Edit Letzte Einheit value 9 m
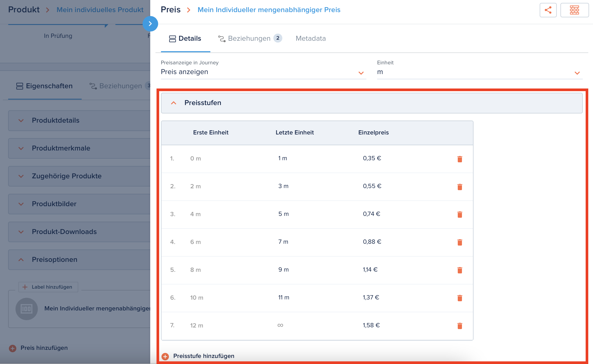Viewport: 593px width, 364px height. [x=283, y=270]
